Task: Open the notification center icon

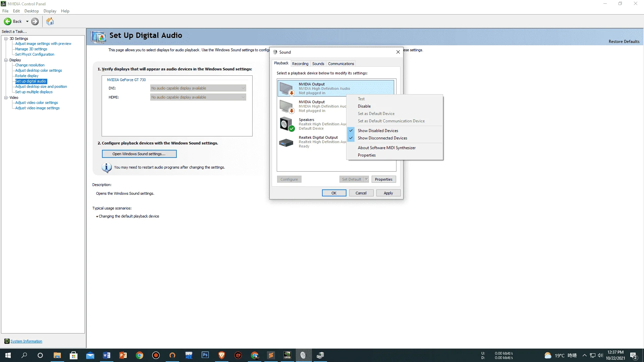Action: click(634, 355)
